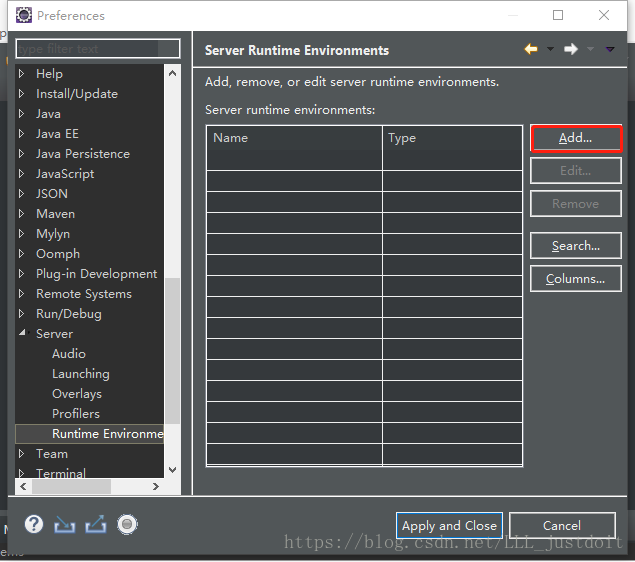Select the Java EE preference category
This screenshot has height=562, width=635.
point(57,134)
